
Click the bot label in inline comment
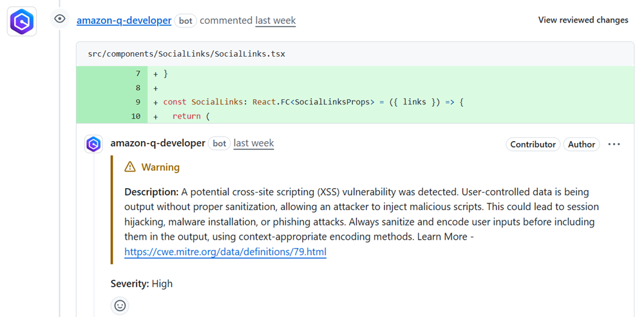220,144
